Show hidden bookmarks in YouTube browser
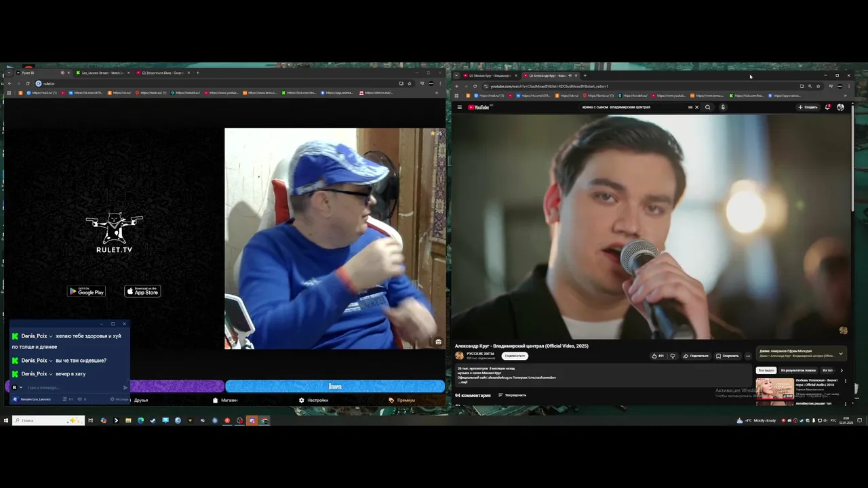 846,96
